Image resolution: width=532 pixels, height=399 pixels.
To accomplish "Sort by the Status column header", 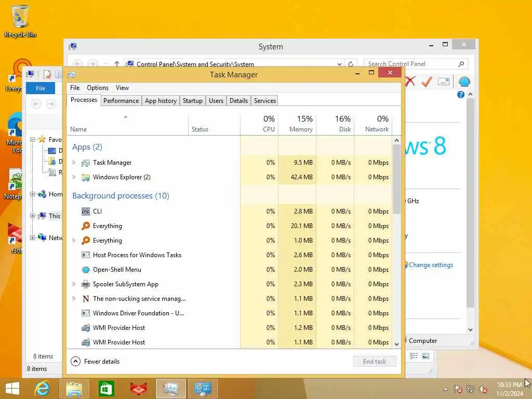I will pos(214,125).
